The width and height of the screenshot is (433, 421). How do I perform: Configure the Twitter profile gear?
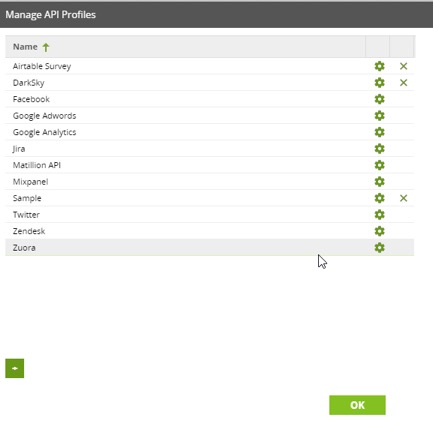coord(379,215)
